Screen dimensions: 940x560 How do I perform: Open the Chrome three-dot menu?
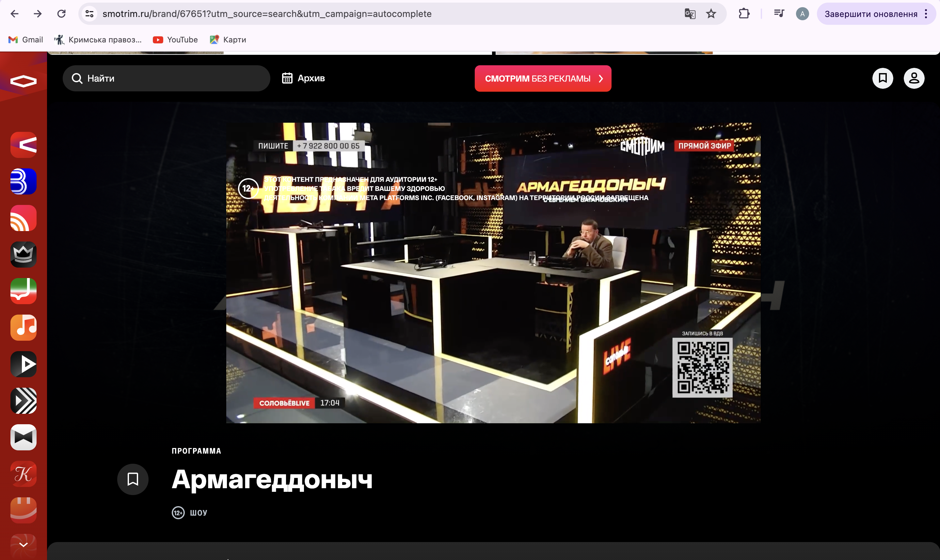(926, 14)
